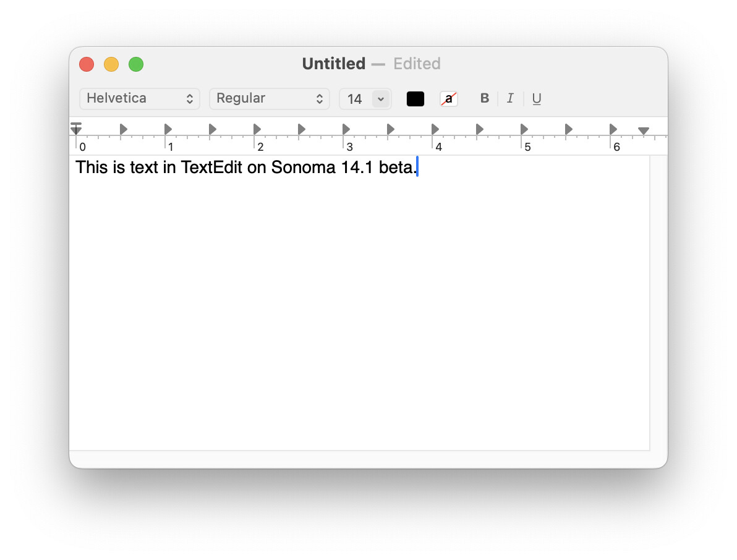Toggle underline formatting
The width and height of the screenshot is (737, 560).
click(536, 99)
